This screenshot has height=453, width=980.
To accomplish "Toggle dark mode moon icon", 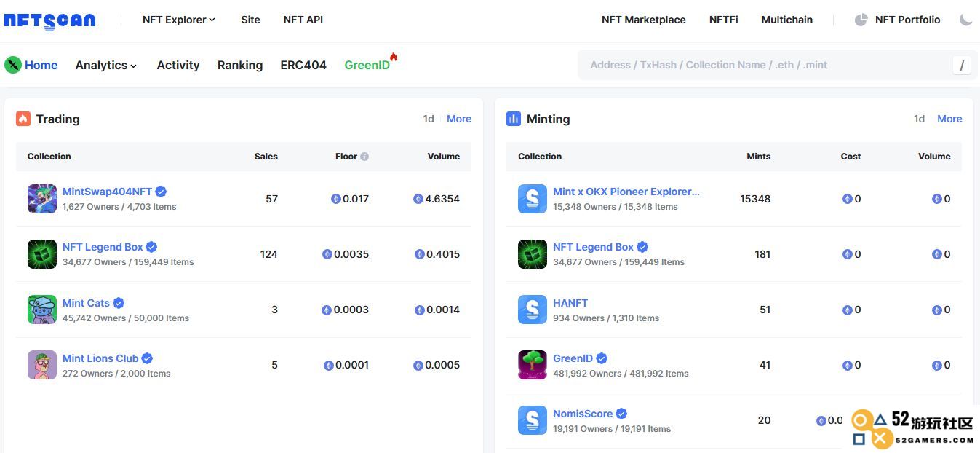I will coord(965,20).
